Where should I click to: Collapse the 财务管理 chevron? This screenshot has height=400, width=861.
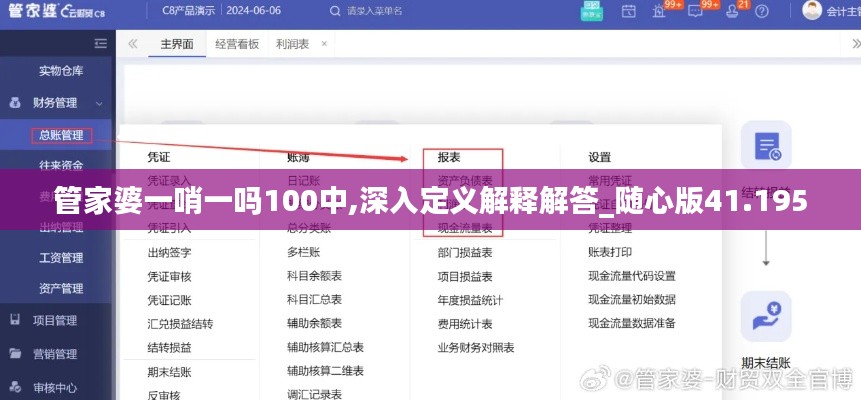coord(99,103)
